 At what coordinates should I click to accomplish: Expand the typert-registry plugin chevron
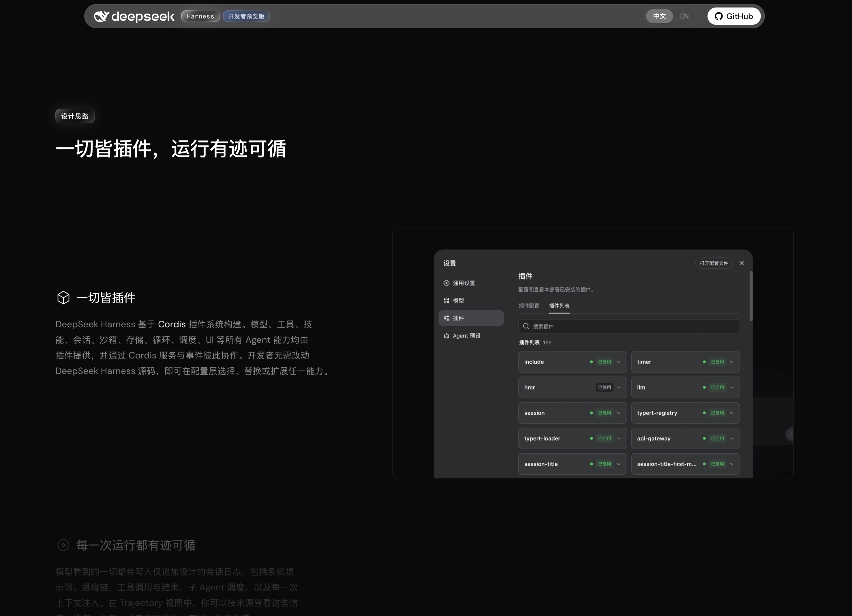pos(731,413)
